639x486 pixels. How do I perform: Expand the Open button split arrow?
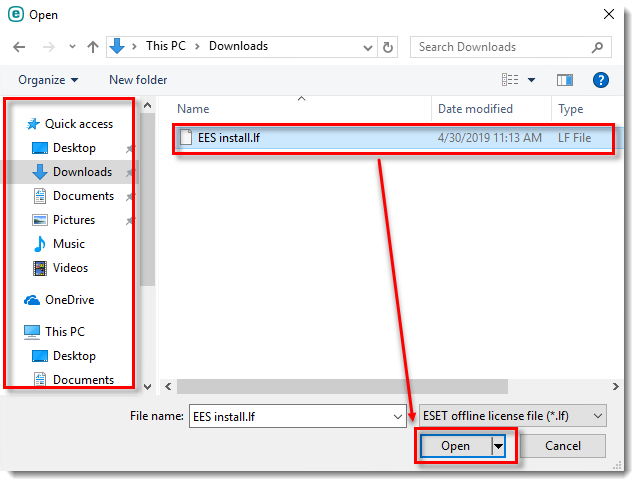pyautogui.click(x=498, y=446)
